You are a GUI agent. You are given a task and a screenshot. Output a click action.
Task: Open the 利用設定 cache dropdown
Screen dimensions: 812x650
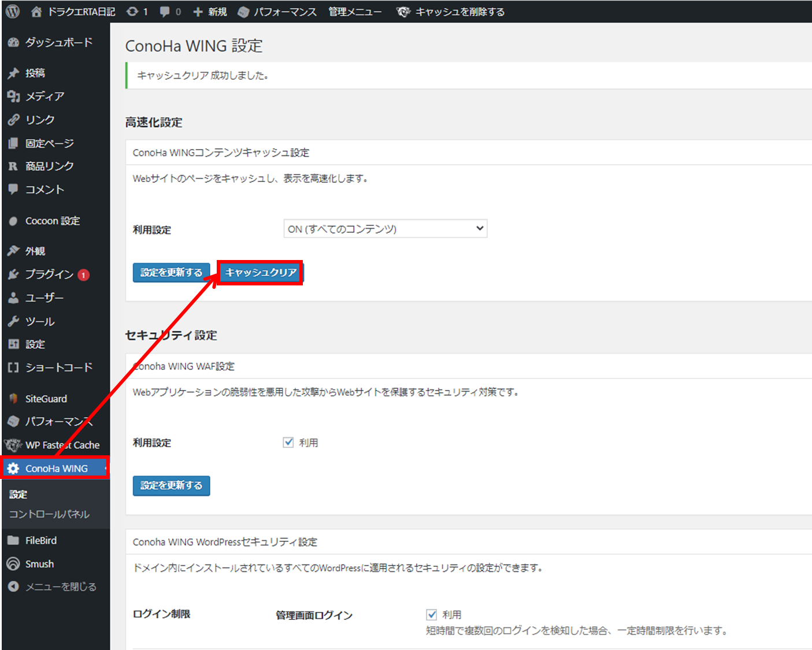pyautogui.click(x=385, y=229)
